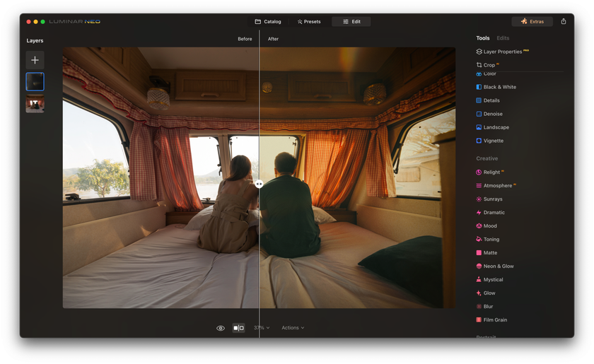Select the camper photo layer thumbnail
Image resolution: width=594 pixels, height=364 pixels.
click(x=35, y=104)
